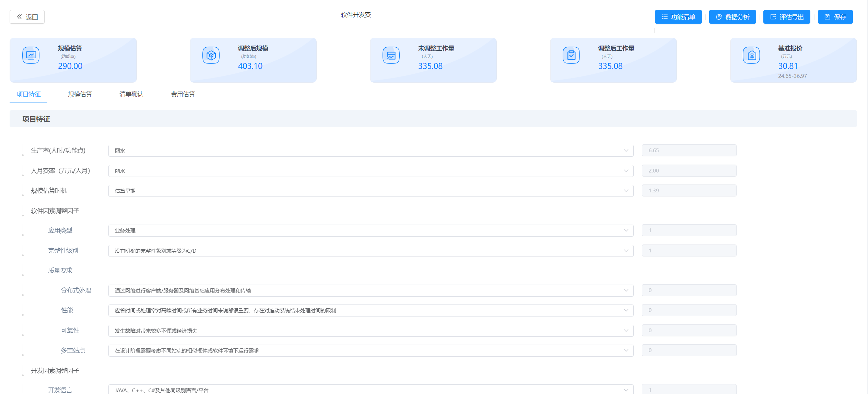The image size is (868, 394).
Task: Click the 应用类型 factor value field
Action: [689, 230]
